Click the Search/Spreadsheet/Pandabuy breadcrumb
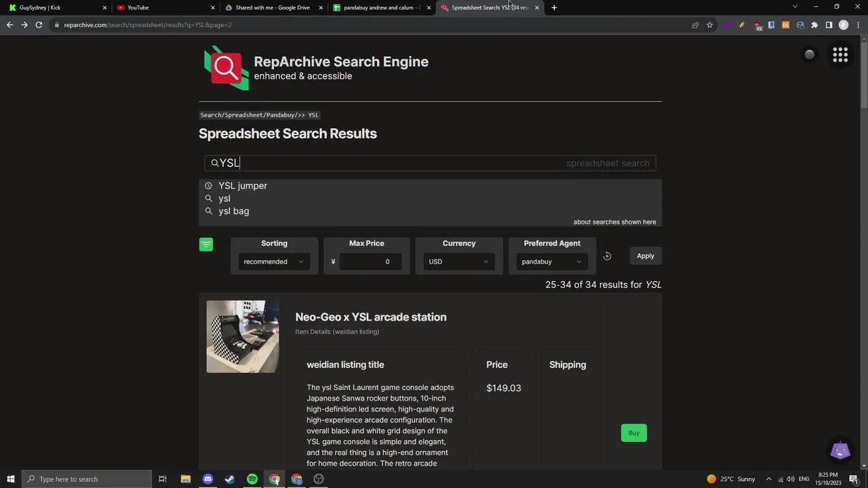 coord(259,115)
